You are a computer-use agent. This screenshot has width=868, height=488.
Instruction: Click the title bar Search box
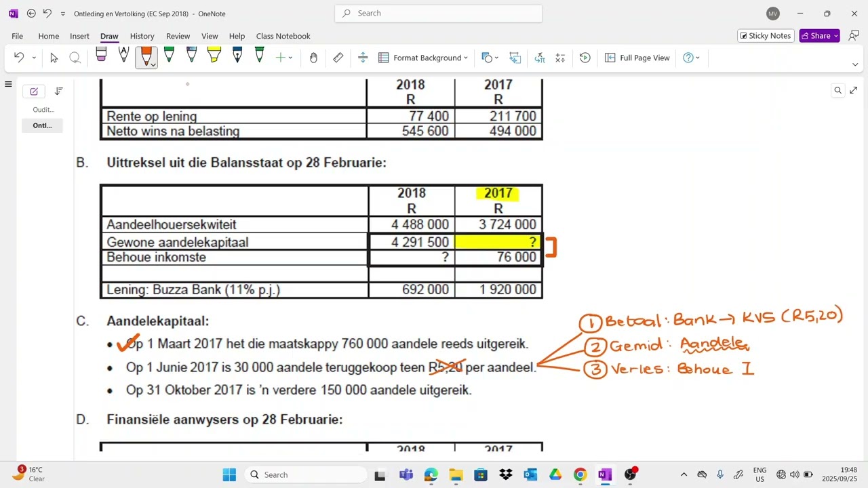(x=438, y=13)
